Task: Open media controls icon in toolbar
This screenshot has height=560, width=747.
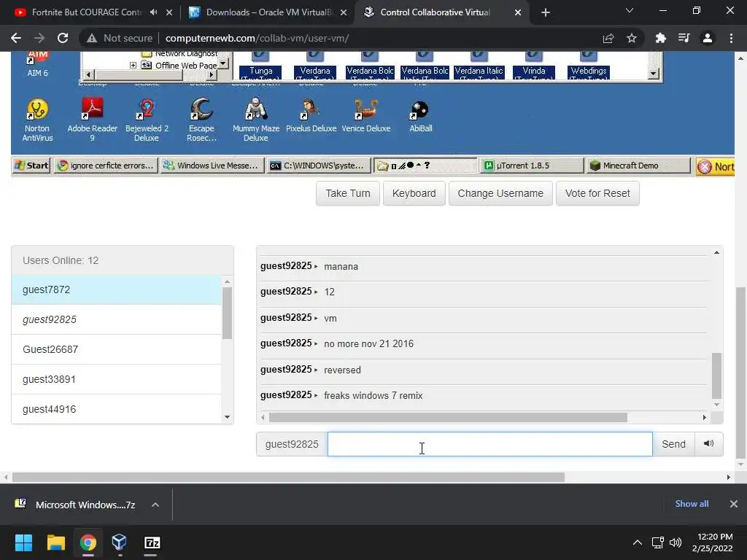Action: click(684, 38)
